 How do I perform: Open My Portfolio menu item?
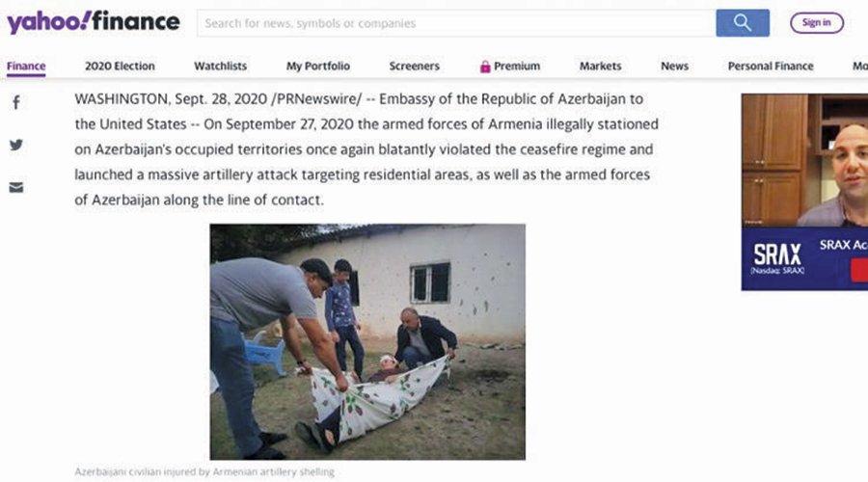[x=317, y=67]
